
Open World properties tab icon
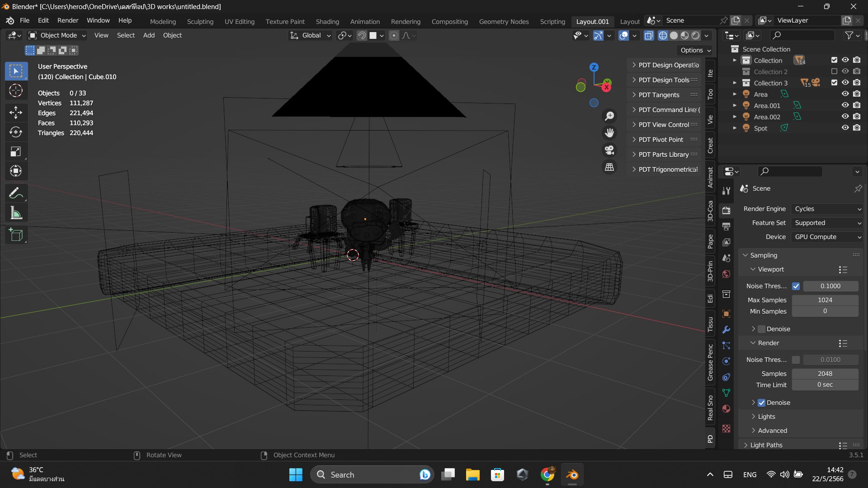coord(726,274)
